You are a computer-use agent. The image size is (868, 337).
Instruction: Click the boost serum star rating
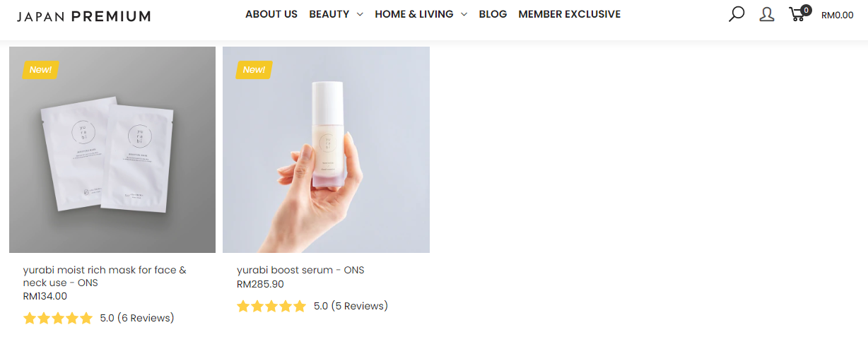271,306
